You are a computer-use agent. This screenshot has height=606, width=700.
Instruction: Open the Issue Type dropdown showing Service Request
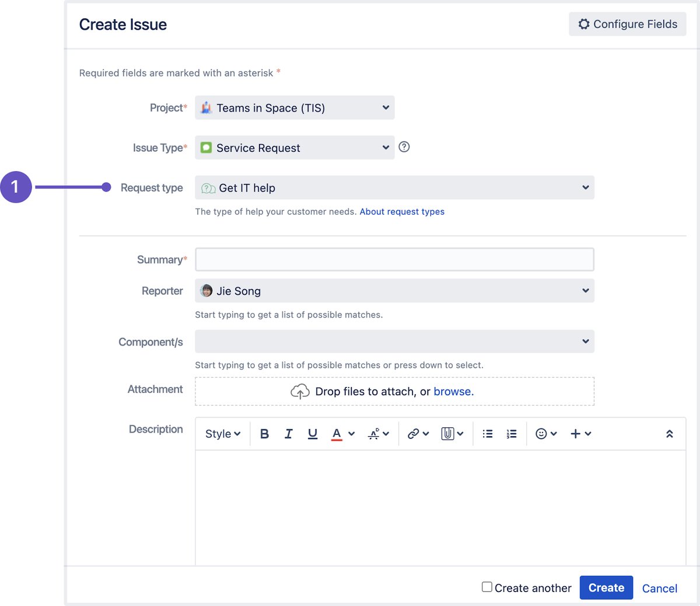click(x=294, y=147)
